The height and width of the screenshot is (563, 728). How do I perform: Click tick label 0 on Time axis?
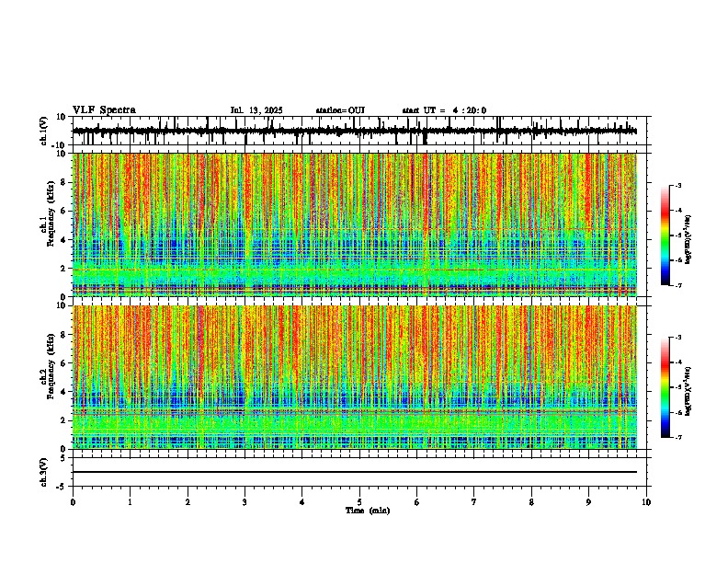[x=73, y=502]
